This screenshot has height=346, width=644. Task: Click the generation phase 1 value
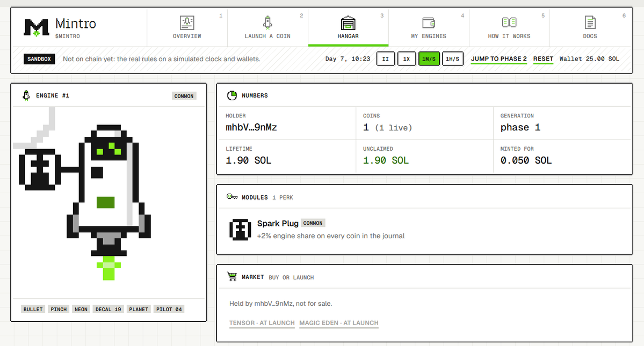click(x=520, y=128)
